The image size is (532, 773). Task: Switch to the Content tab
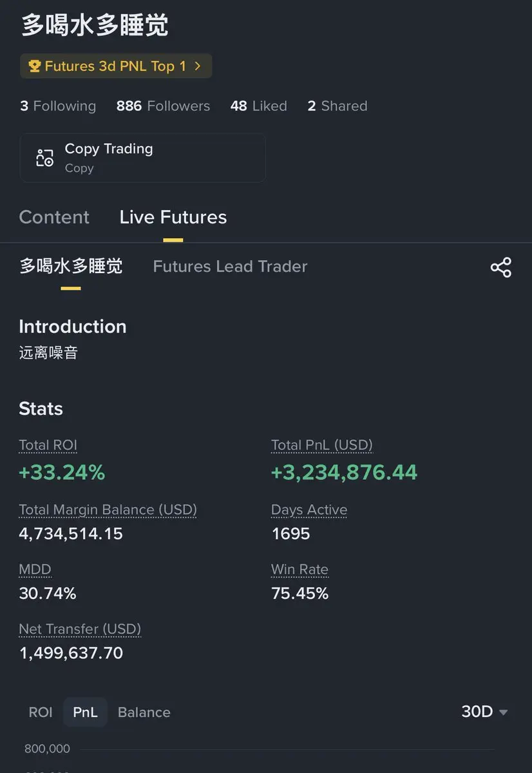coord(54,217)
